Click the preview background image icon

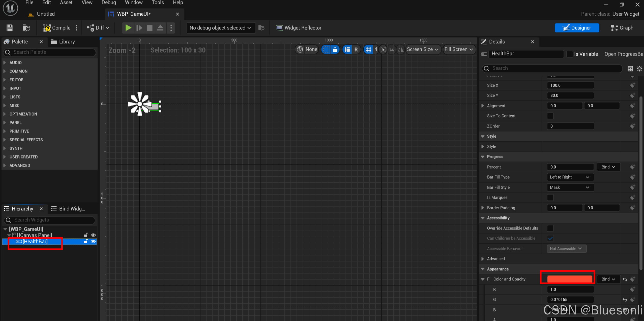click(x=392, y=49)
